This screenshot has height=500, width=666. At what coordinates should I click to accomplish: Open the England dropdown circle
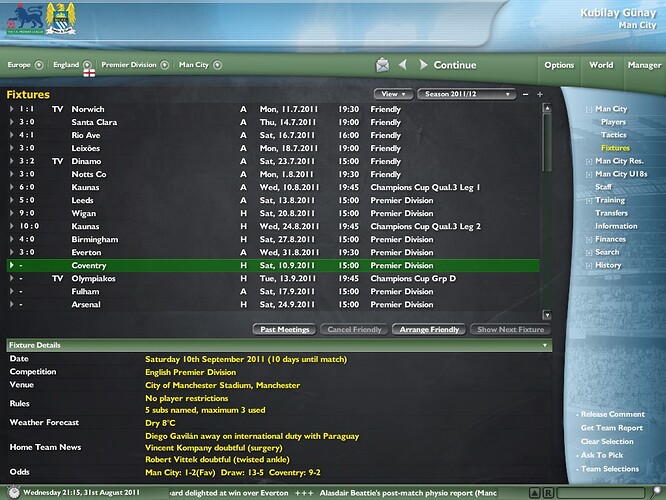pyautogui.click(x=87, y=65)
